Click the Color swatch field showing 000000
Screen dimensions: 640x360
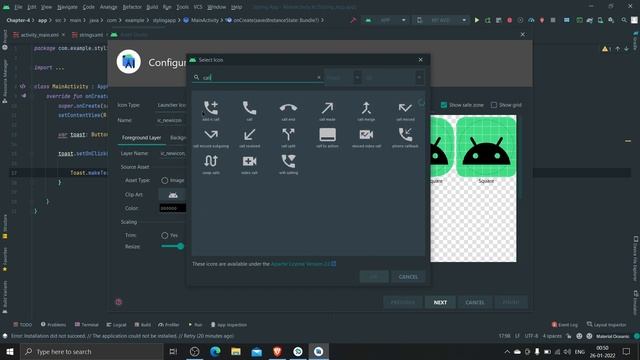pyautogui.click(x=172, y=208)
